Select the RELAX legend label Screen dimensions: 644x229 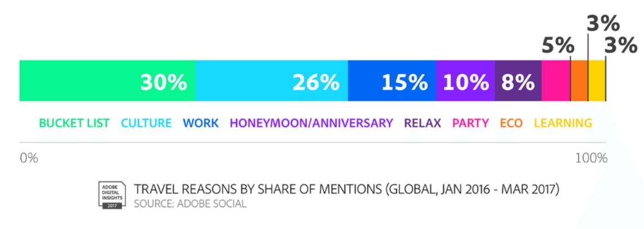(x=422, y=123)
